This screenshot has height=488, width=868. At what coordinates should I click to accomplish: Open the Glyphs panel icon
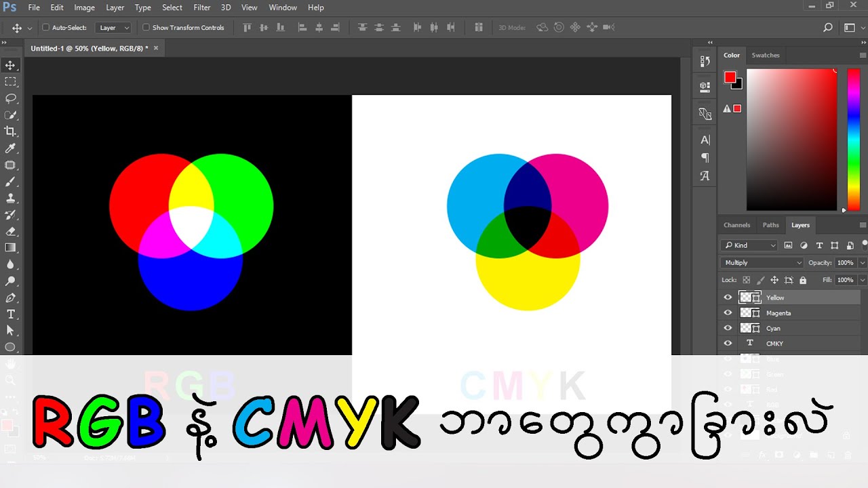(705, 176)
